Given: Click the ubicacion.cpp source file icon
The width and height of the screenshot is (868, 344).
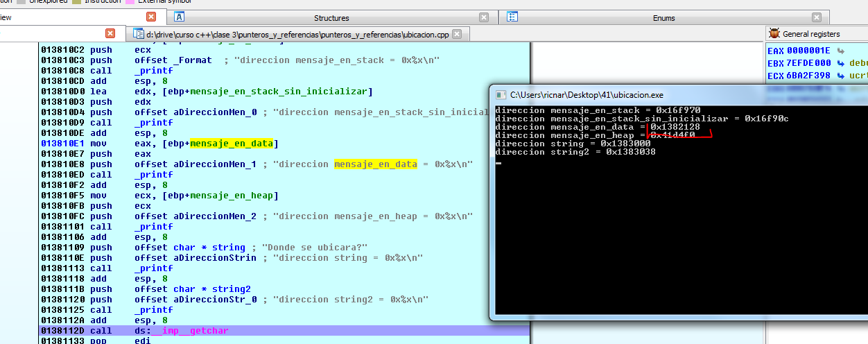Looking at the screenshot, I should pyautogui.click(x=138, y=33).
